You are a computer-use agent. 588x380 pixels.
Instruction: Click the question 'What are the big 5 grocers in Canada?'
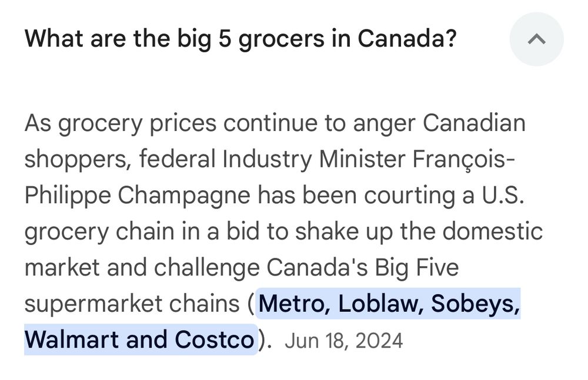(x=240, y=39)
